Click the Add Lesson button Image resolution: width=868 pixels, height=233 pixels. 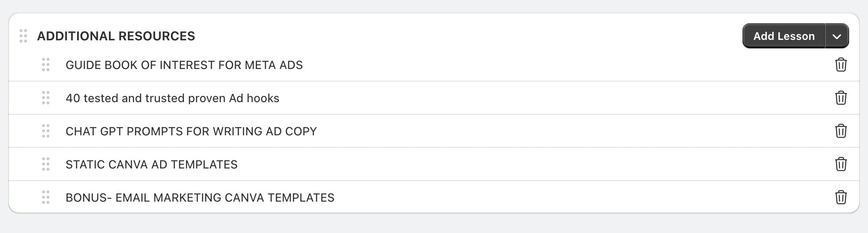[x=784, y=36]
